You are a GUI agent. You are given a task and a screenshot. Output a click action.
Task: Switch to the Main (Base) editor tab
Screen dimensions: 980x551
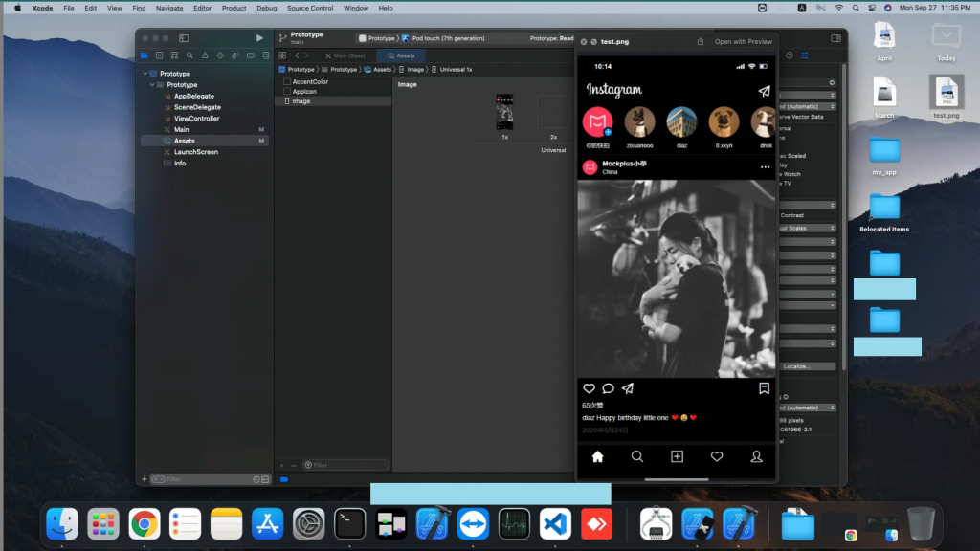pyautogui.click(x=345, y=55)
